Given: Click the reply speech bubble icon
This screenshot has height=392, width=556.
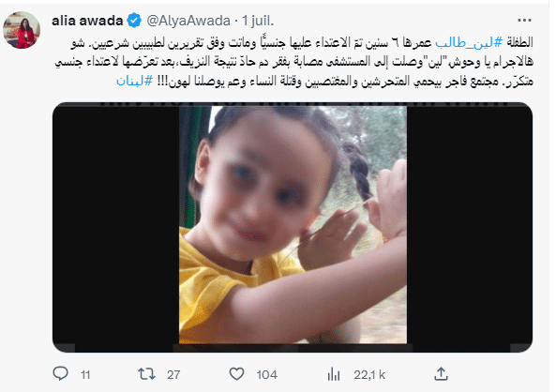Looking at the screenshot, I should 60,374.
